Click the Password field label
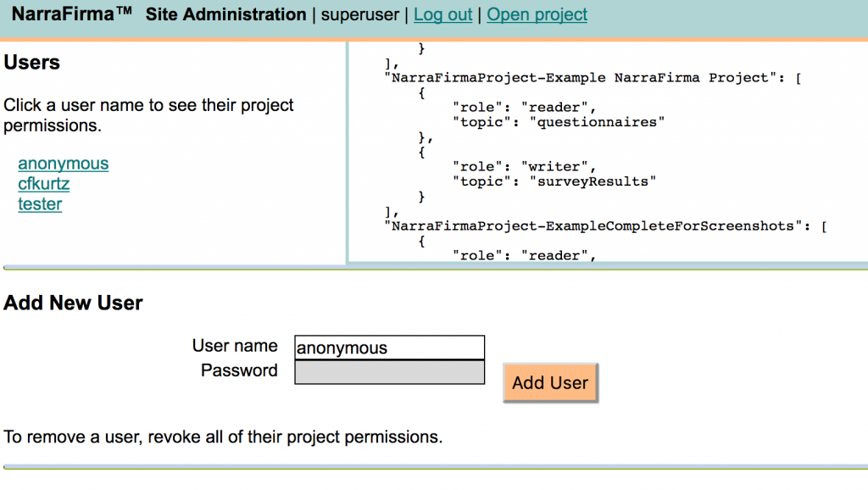This screenshot has height=490, width=868. 239,370
